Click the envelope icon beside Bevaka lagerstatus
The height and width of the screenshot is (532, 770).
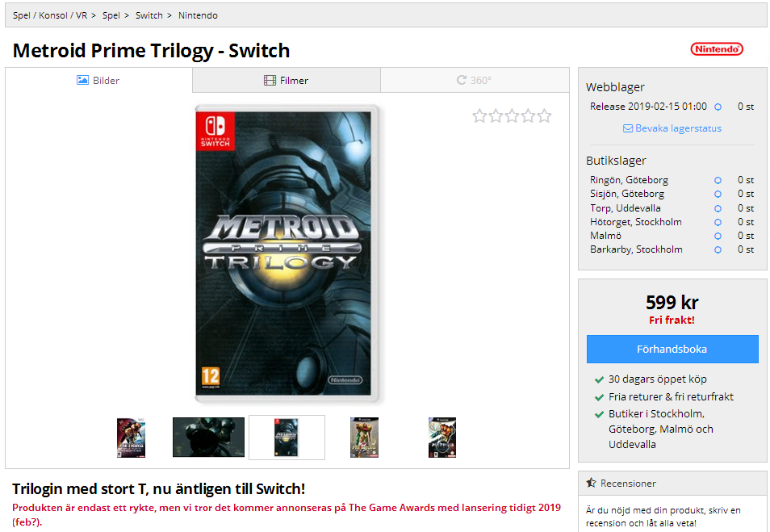click(628, 128)
